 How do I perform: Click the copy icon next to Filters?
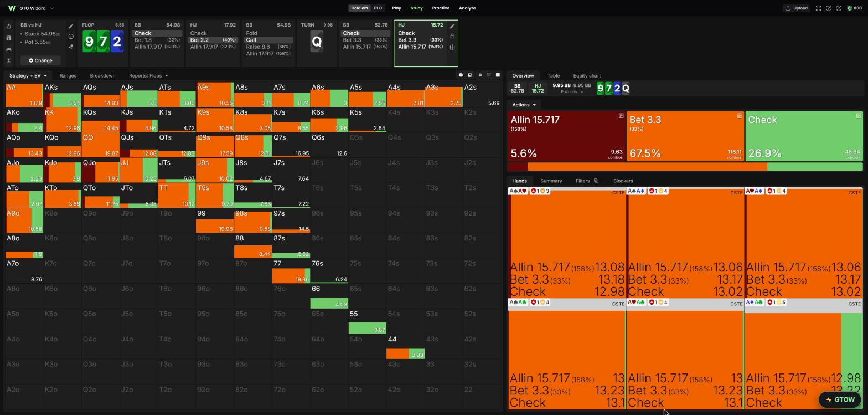pyautogui.click(x=596, y=181)
